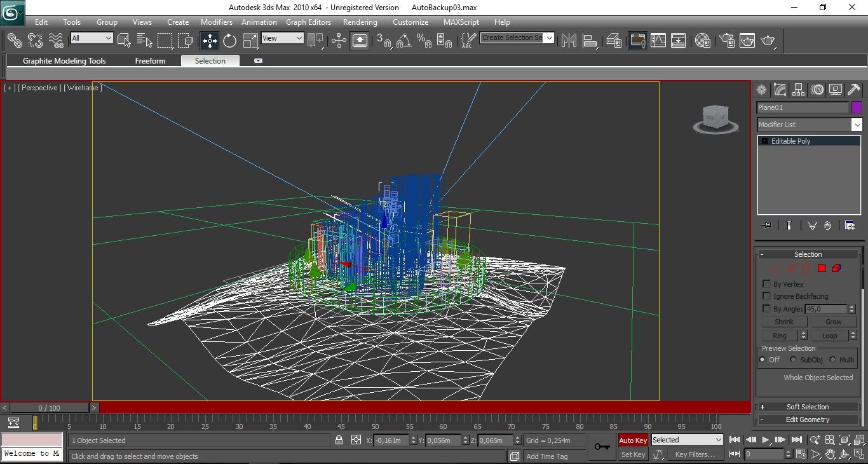Image resolution: width=868 pixels, height=464 pixels.
Task: Select the Multi preview selection option
Action: (832, 360)
